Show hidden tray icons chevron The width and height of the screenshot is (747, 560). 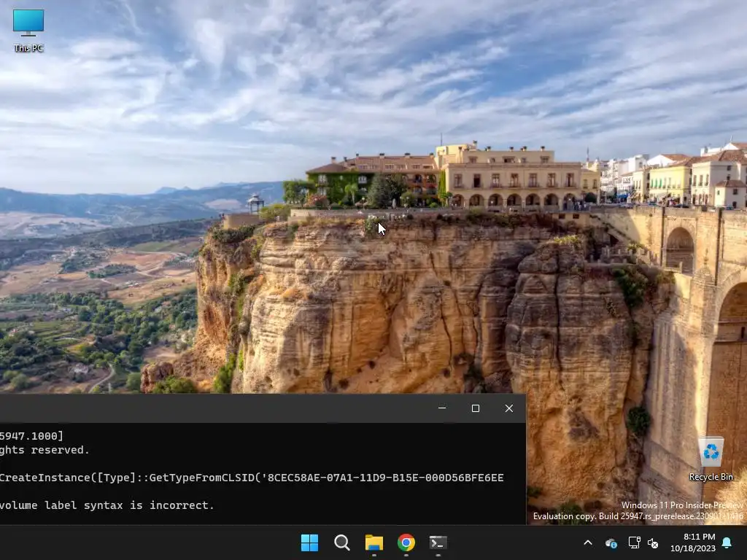coord(588,542)
